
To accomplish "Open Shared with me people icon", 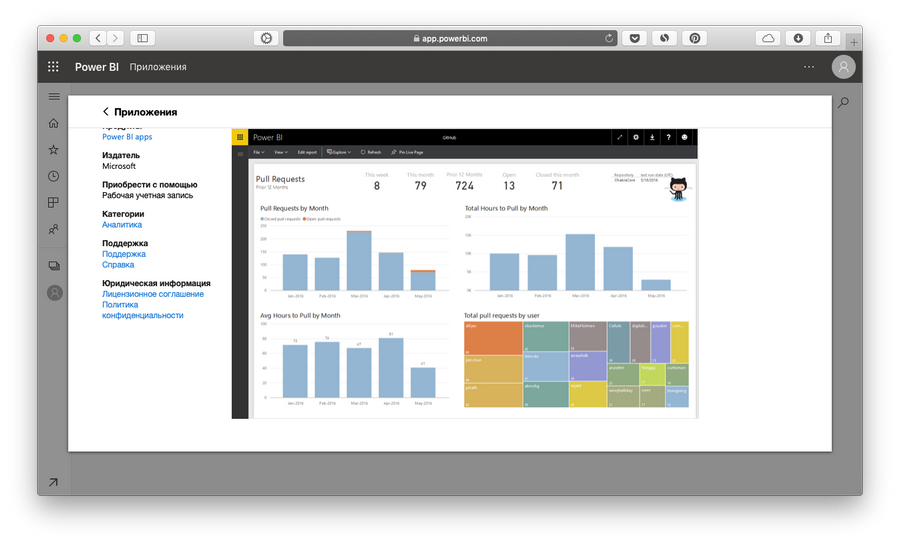I will click(54, 229).
